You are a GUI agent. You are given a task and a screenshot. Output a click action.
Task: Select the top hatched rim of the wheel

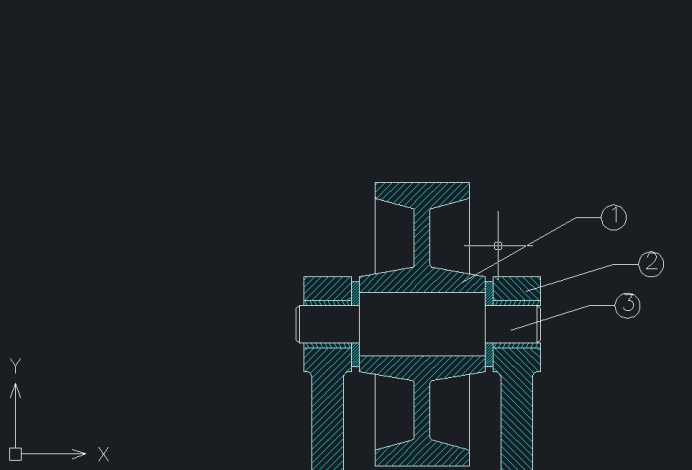click(422, 192)
